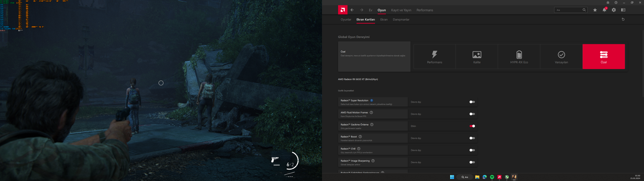The height and width of the screenshot is (181, 644).
Task: Enable Radeon Image Sharpening toggle
Action: click(472, 162)
